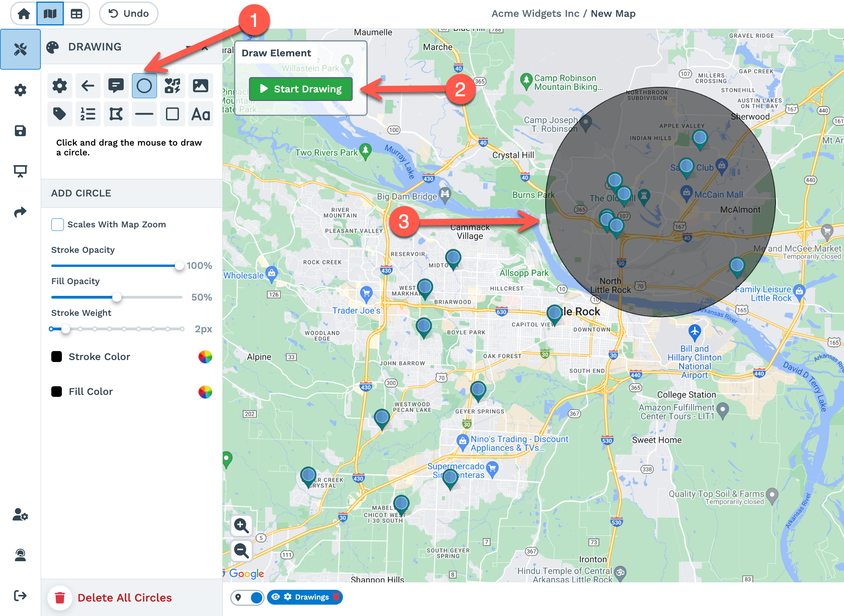844x616 pixels.
Task: Click the Start Drawing button
Action: [301, 89]
